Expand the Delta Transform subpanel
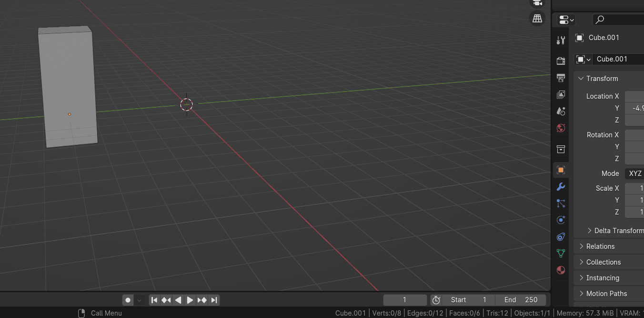Viewport: 644px width, 318px height. point(590,231)
